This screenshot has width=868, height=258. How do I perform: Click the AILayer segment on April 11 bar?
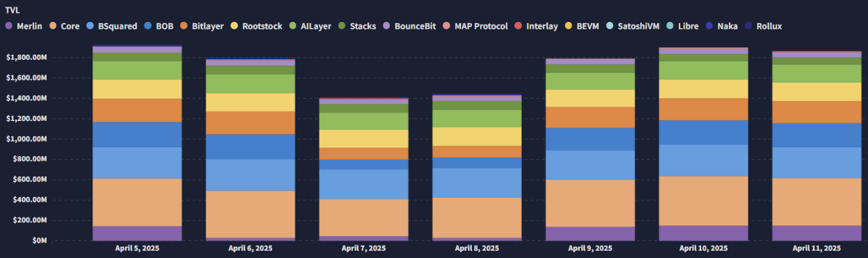coord(817,74)
